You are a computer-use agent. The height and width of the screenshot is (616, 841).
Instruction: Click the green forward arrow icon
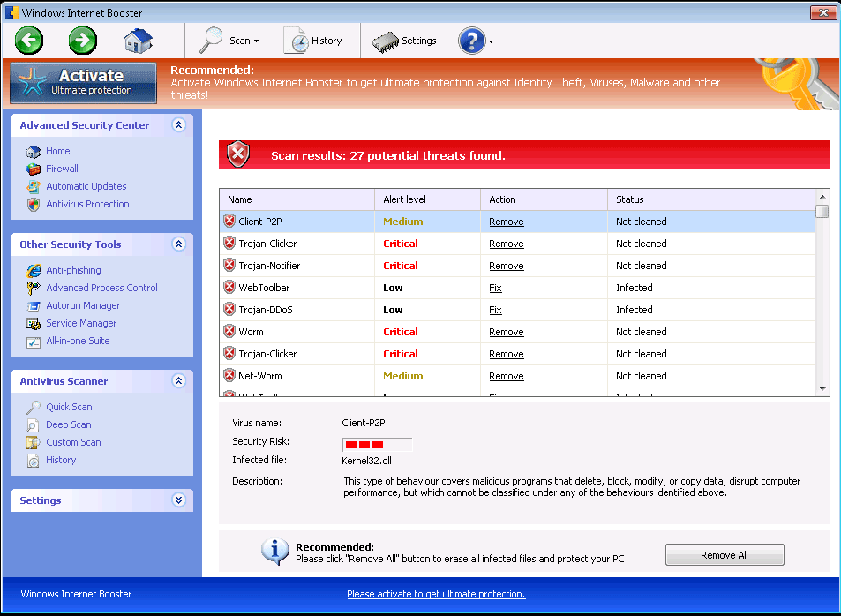coord(83,41)
